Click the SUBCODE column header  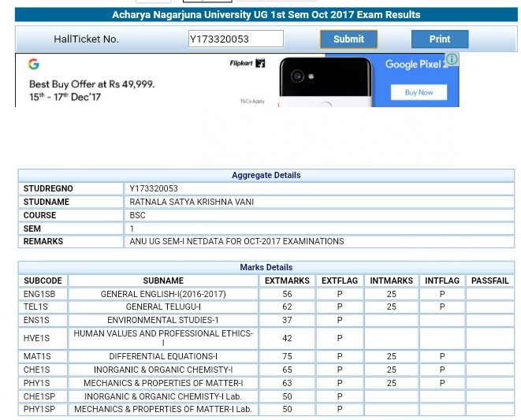[43, 281]
